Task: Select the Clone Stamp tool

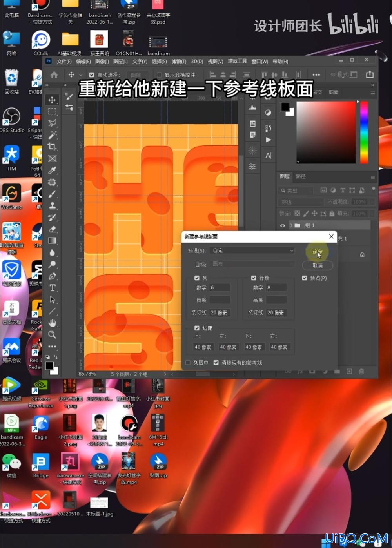Action: (52, 206)
